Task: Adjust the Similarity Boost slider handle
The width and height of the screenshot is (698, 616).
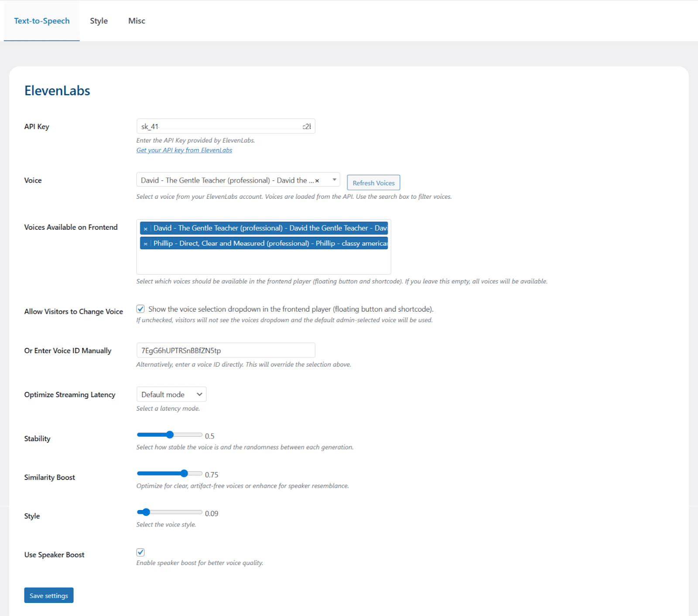Action: (184, 473)
